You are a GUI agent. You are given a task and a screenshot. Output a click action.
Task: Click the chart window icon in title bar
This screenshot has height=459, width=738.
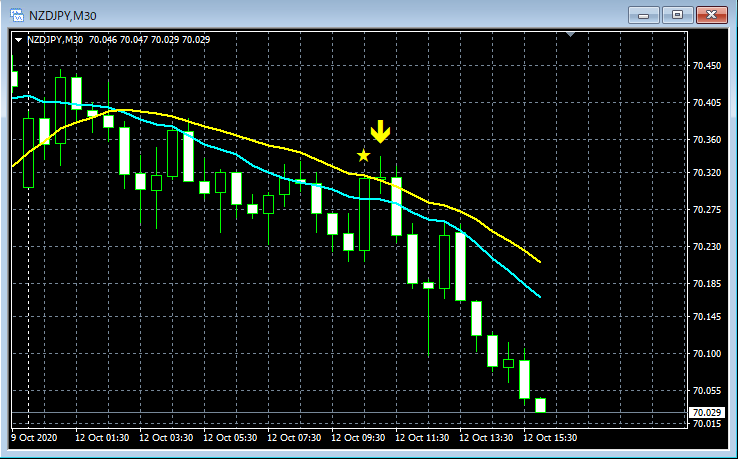click(x=17, y=15)
